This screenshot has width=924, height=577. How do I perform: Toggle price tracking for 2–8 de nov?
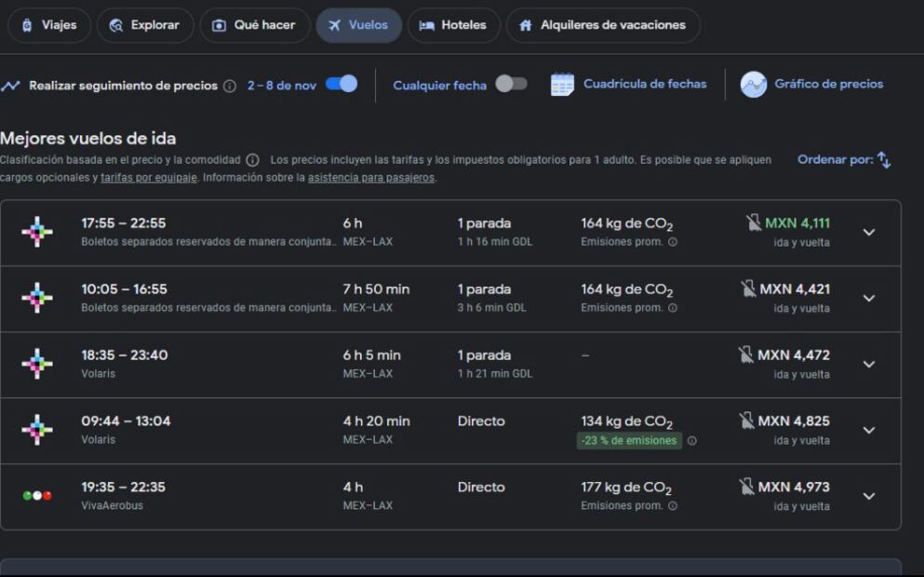(341, 85)
